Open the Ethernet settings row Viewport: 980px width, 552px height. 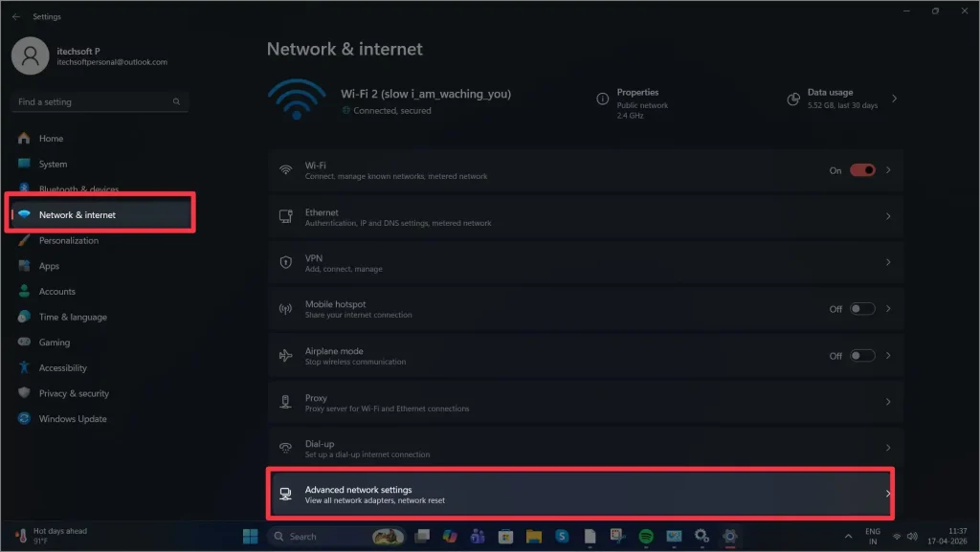(586, 216)
